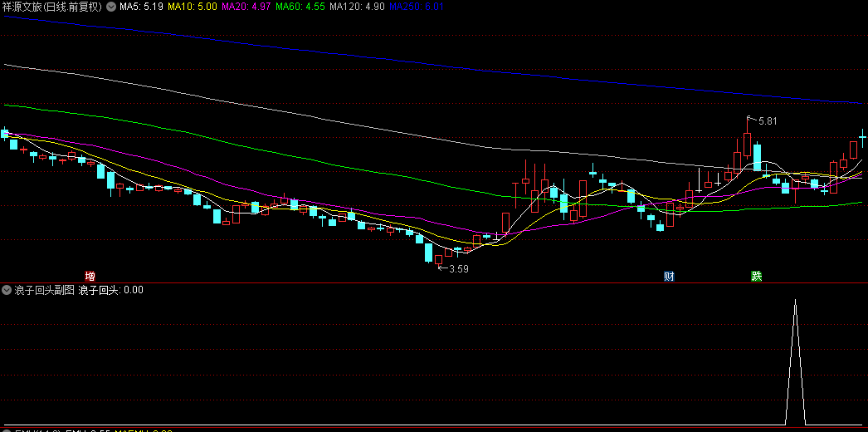Click the 5.81 high price label
This screenshot has height=432, width=868.
[x=768, y=121]
